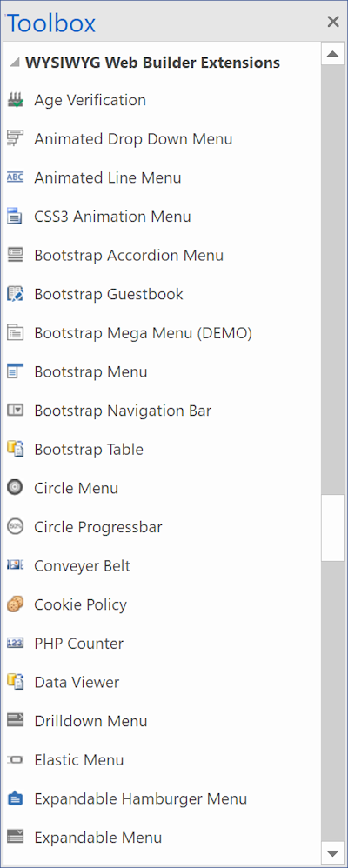
Task: Select the Circle Menu icon
Action: coord(15,488)
